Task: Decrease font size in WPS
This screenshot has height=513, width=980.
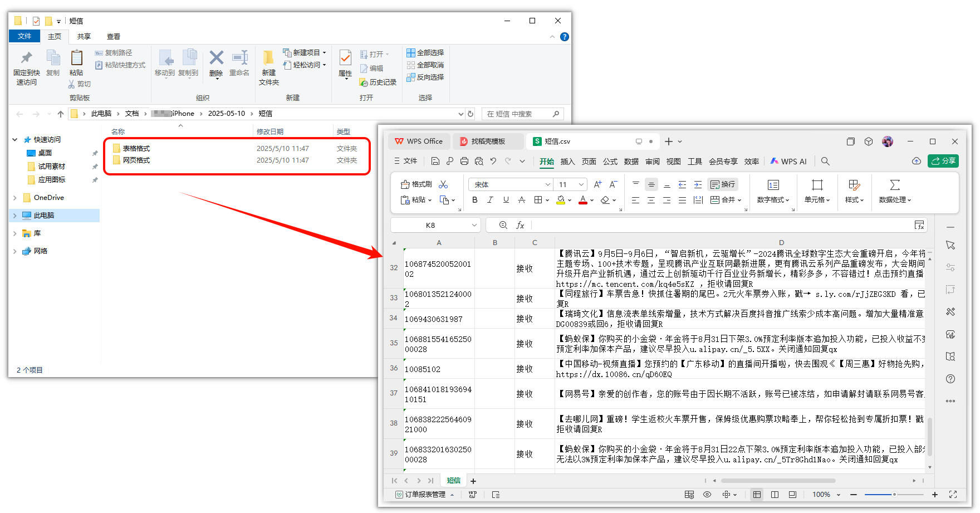Action: click(x=613, y=184)
